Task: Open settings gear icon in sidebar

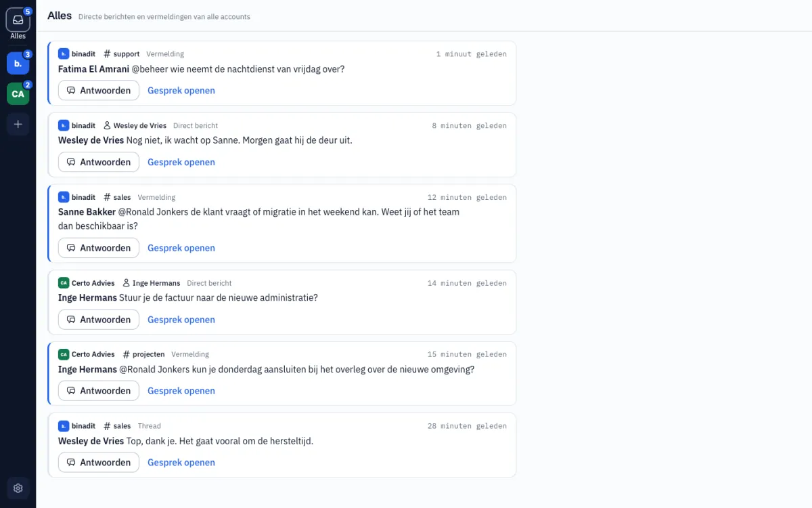Action: pyautogui.click(x=18, y=488)
